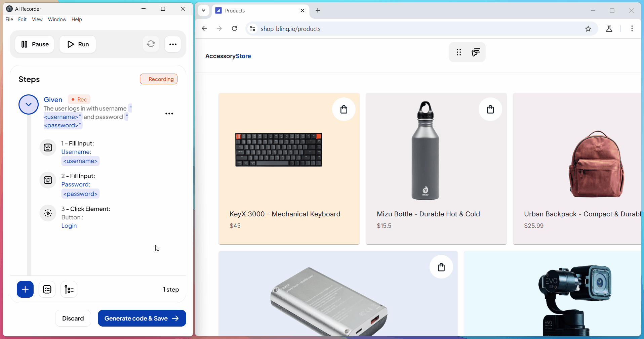Screen dimensions: 644x339
Task: Click the refresh sync icon in recorder toolbar
Action: coord(151,44)
